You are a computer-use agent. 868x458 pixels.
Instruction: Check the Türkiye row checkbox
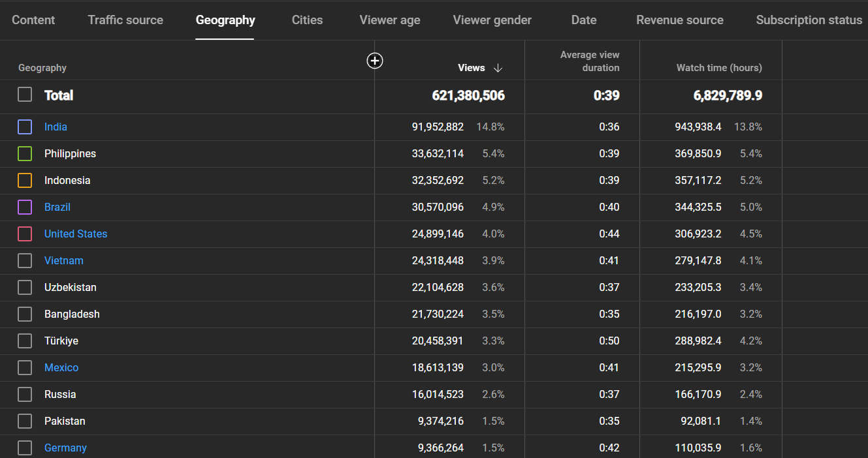pyautogui.click(x=25, y=341)
